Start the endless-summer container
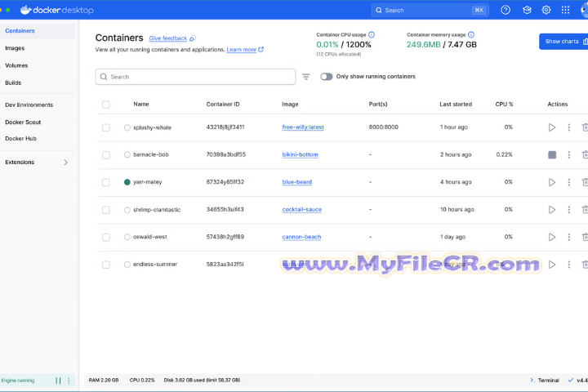 551,265
